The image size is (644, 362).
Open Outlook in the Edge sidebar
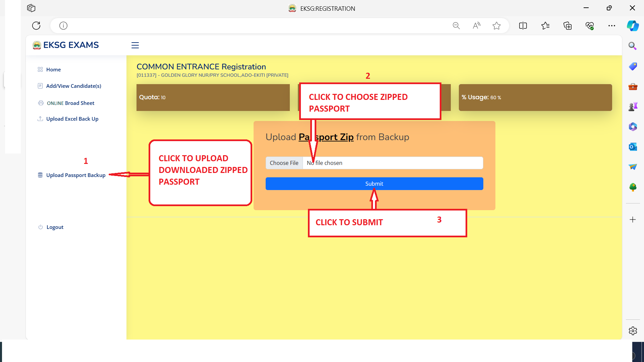[x=633, y=146]
